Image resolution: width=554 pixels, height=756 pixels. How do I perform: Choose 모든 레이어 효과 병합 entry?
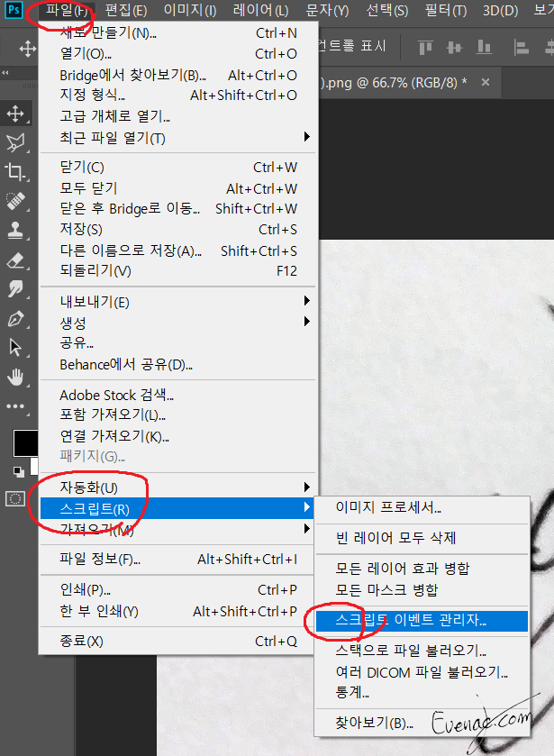point(422,569)
